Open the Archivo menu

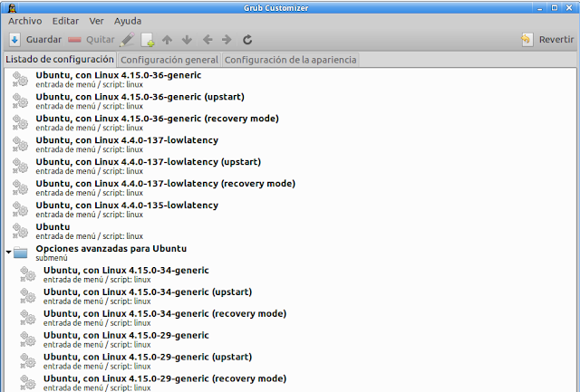pyautogui.click(x=25, y=21)
